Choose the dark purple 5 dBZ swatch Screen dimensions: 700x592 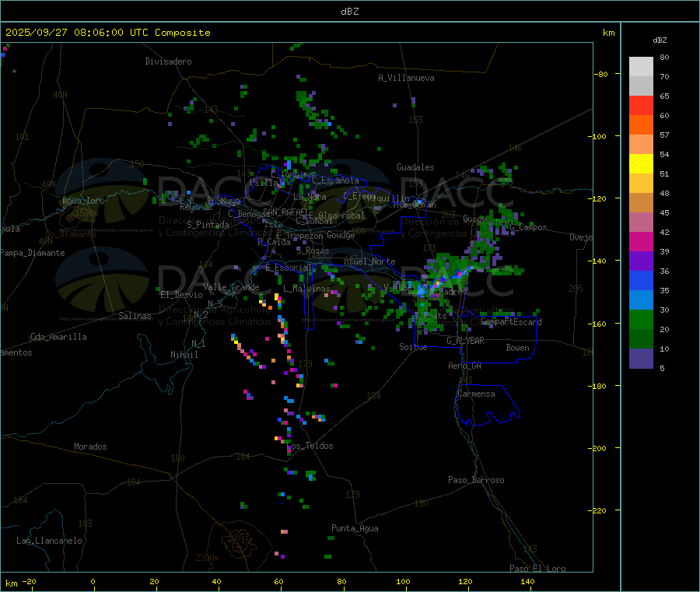click(641, 358)
